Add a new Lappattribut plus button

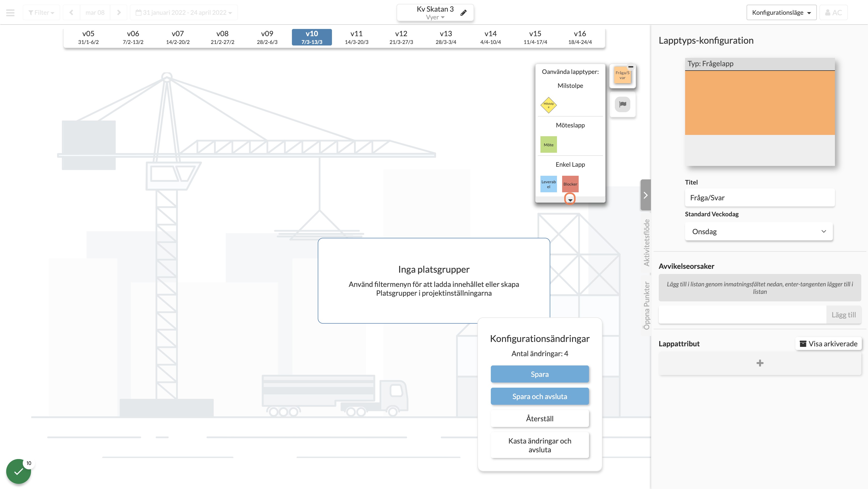coord(760,363)
